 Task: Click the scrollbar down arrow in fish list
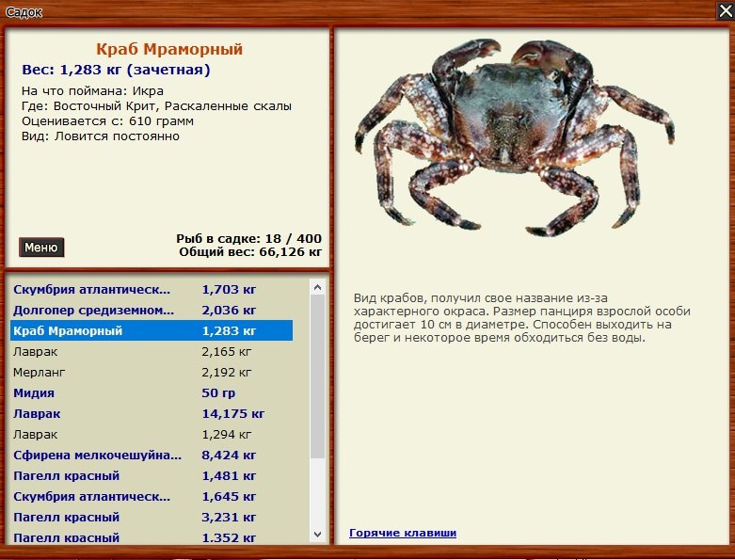click(318, 535)
